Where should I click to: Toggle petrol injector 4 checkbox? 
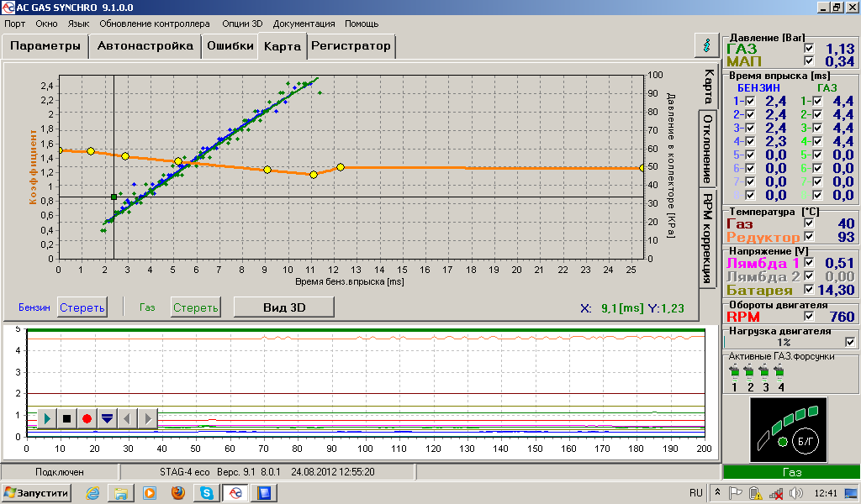click(x=750, y=141)
